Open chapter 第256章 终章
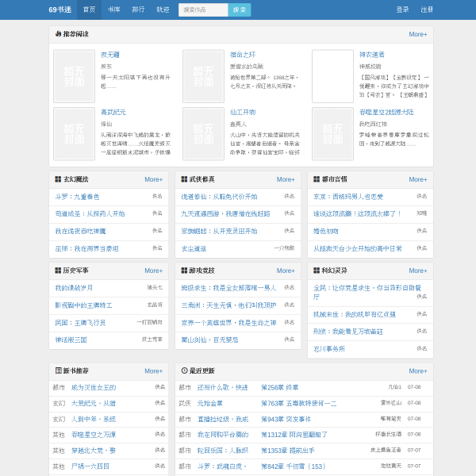This screenshot has width=476, height=476. 279,388
